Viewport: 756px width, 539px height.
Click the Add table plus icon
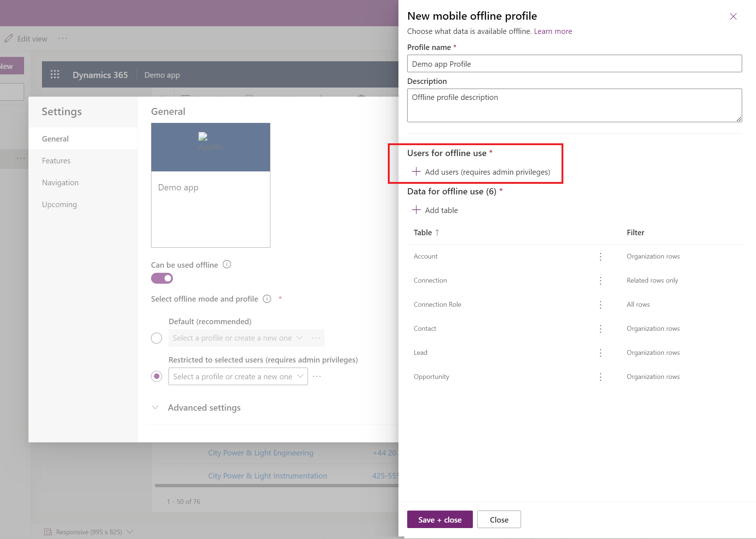click(x=416, y=210)
